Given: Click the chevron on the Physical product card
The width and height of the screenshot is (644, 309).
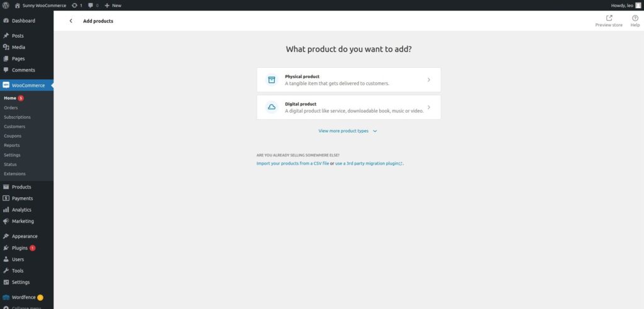Looking at the screenshot, I should (x=429, y=80).
